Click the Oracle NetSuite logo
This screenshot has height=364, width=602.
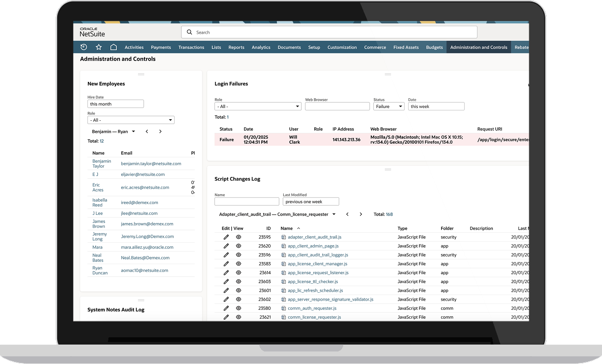(92, 32)
